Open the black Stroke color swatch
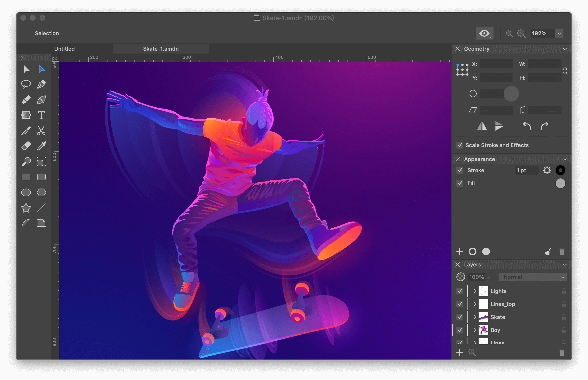The image size is (588, 380). click(560, 170)
